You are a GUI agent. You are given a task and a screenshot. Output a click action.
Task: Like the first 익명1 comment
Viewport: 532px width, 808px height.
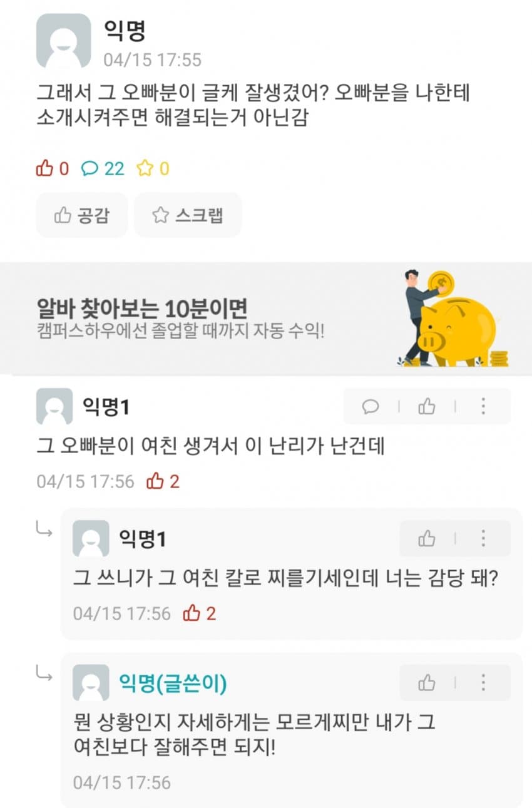427,407
